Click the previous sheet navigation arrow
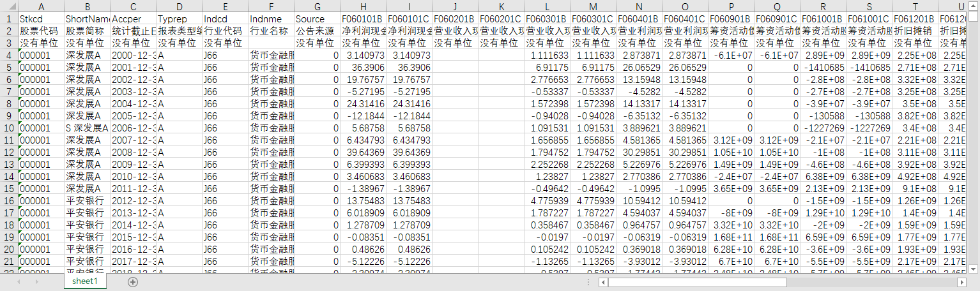The height and width of the screenshot is (291, 980). coord(19,281)
